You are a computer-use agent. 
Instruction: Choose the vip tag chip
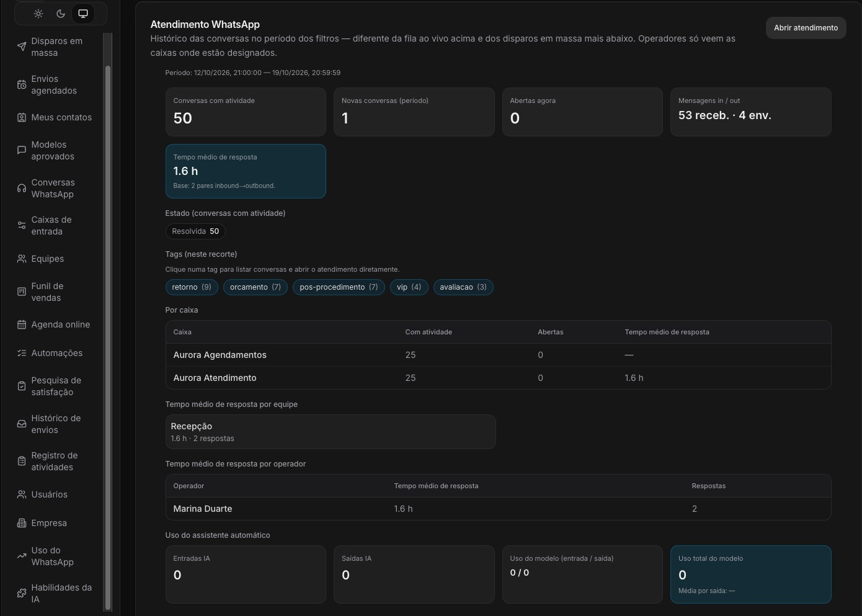pyautogui.click(x=409, y=287)
